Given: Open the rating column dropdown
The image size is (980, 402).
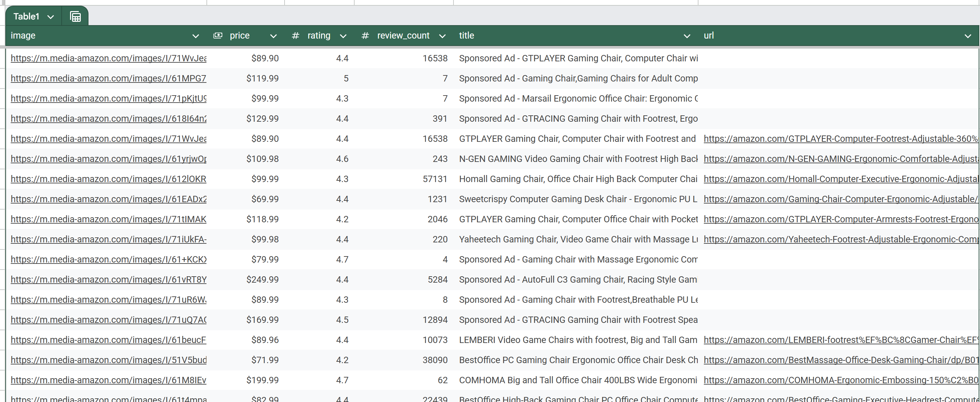Looking at the screenshot, I should pyautogui.click(x=343, y=36).
